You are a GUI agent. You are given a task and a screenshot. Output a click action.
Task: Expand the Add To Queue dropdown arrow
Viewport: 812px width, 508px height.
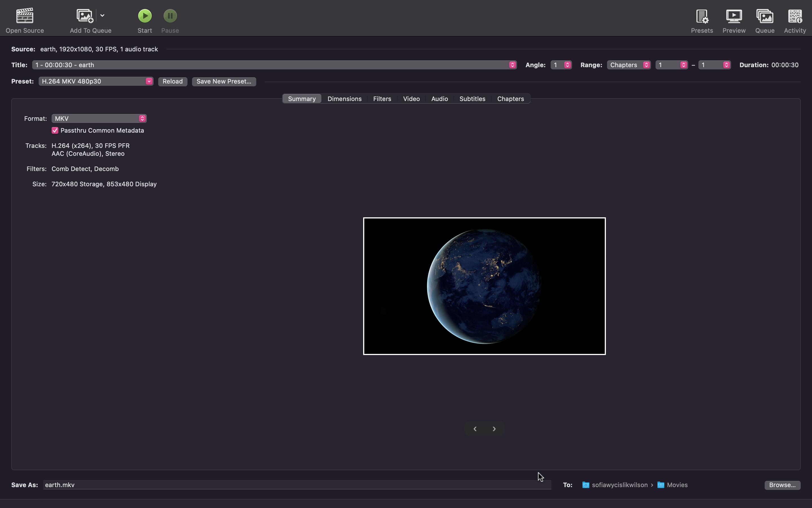(x=102, y=16)
